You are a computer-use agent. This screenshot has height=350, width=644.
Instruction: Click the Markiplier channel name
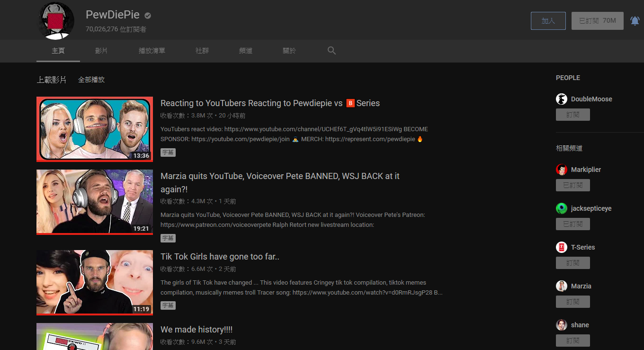point(586,170)
